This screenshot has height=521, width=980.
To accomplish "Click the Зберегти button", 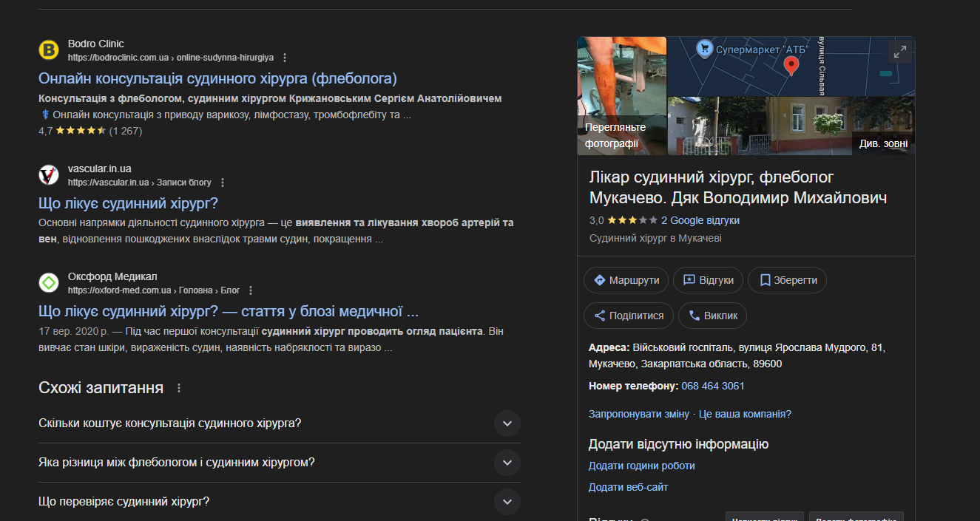I will click(788, 280).
